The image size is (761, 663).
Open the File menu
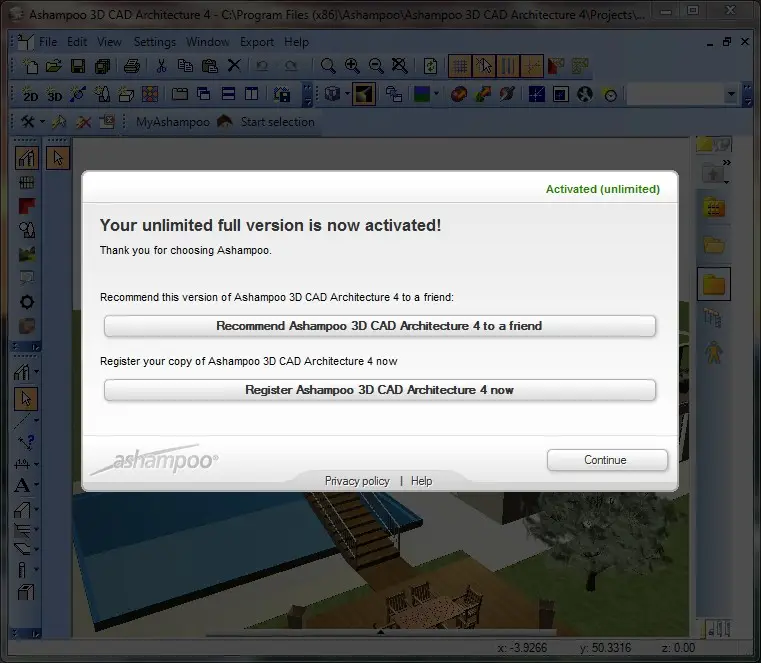[x=48, y=42]
